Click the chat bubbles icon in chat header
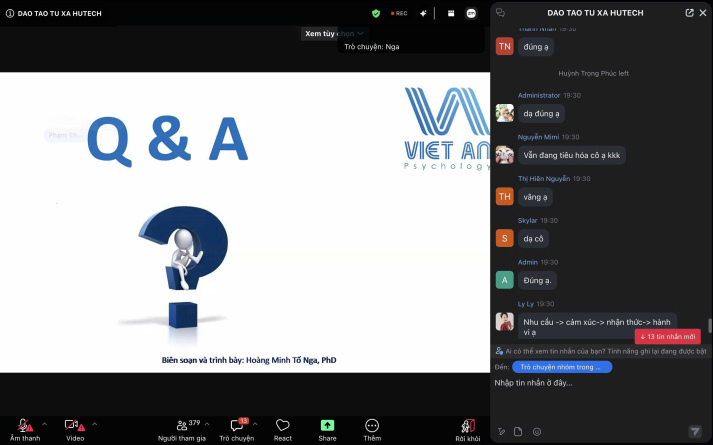This screenshot has width=713, height=445. pyautogui.click(x=501, y=13)
